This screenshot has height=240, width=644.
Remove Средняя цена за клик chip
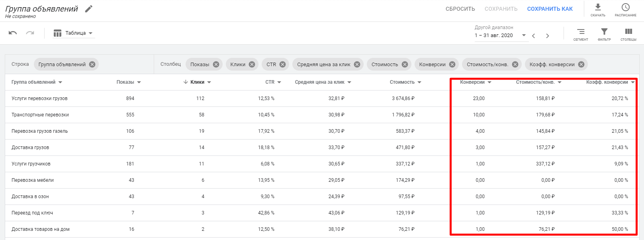coord(357,65)
